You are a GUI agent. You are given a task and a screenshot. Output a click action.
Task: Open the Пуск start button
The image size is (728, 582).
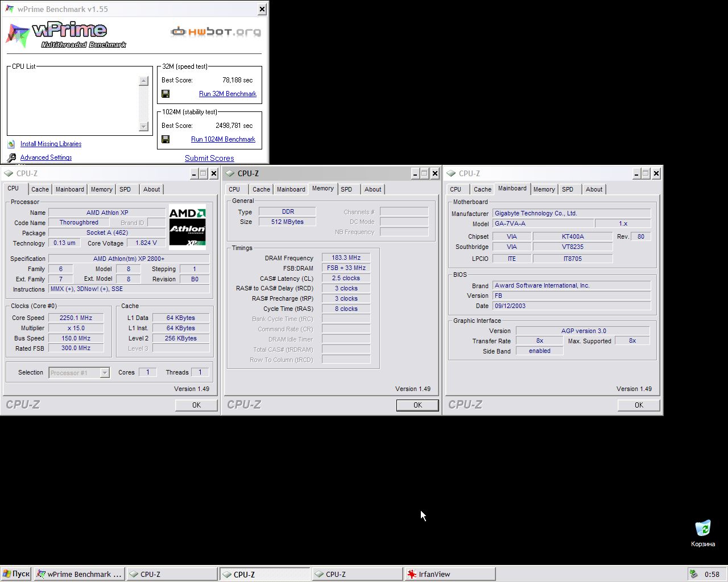pos(16,574)
